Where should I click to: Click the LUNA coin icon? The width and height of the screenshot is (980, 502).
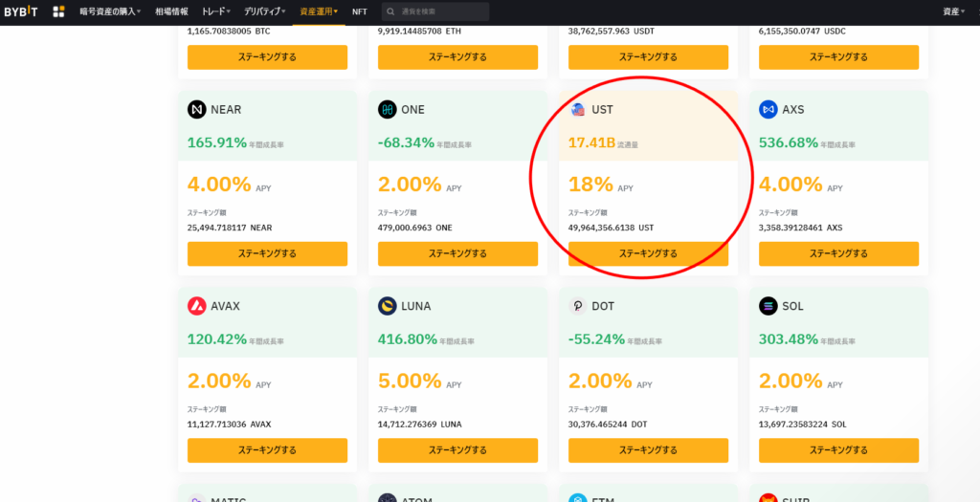pyautogui.click(x=387, y=306)
